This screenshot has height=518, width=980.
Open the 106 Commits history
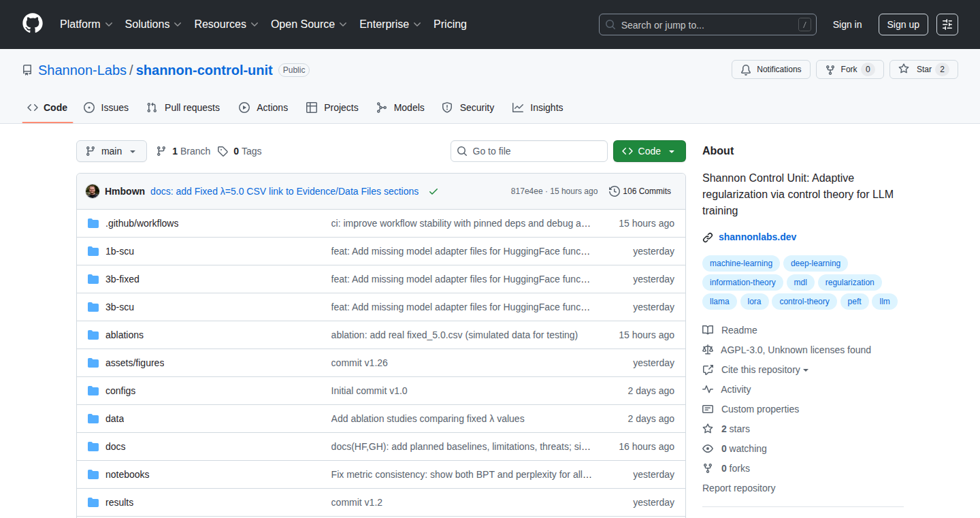pyautogui.click(x=640, y=191)
